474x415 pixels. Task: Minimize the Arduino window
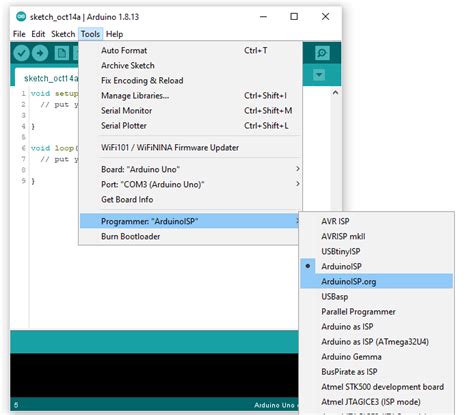click(x=263, y=17)
